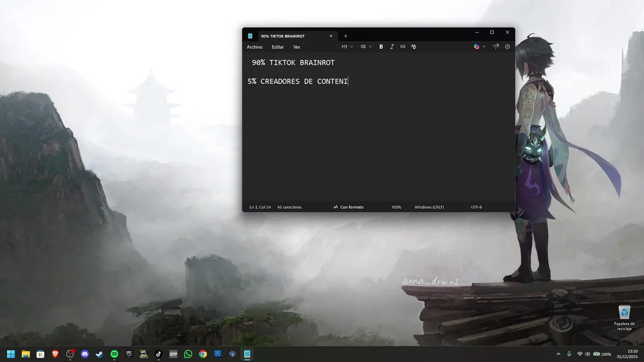
Task: Open File Explorer from the taskbar
Action: (x=26, y=354)
